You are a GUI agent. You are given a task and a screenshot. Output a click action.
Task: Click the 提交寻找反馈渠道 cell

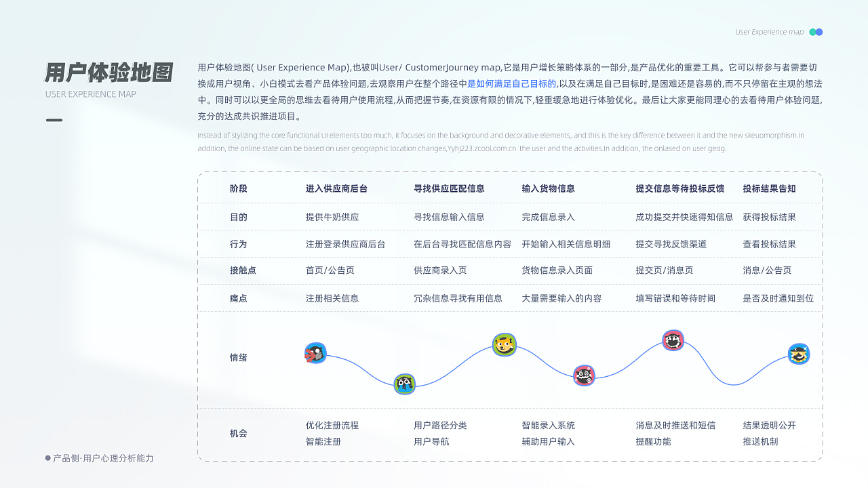pyautogui.click(x=671, y=244)
